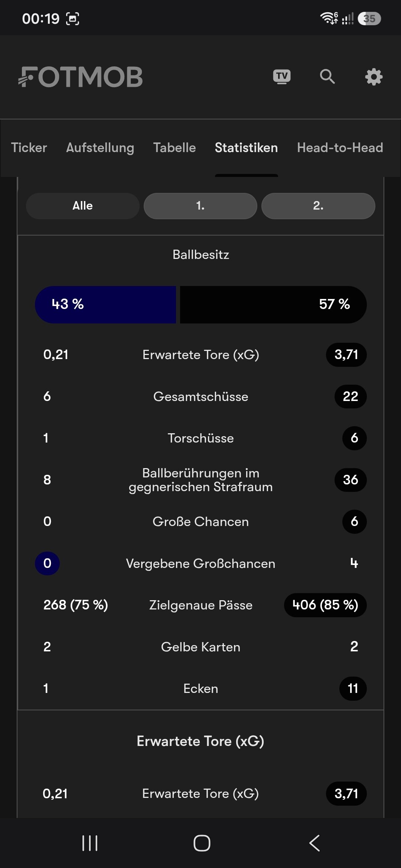Switch to the Ticker tab
The image size is (401, 868).
(29, 148)
